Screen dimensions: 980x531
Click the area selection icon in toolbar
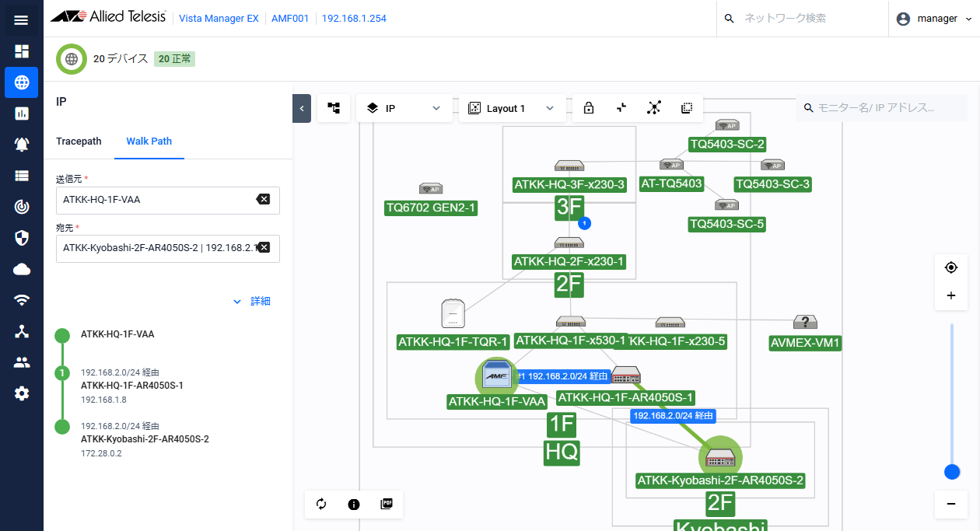[687, 108]
